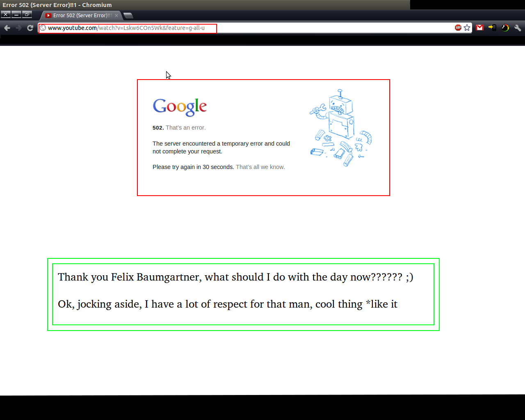Image resolution: width=525 pixels, height=420 pixels.
Task: Open a new tab with the new-tab button
Action: point(128,16)
